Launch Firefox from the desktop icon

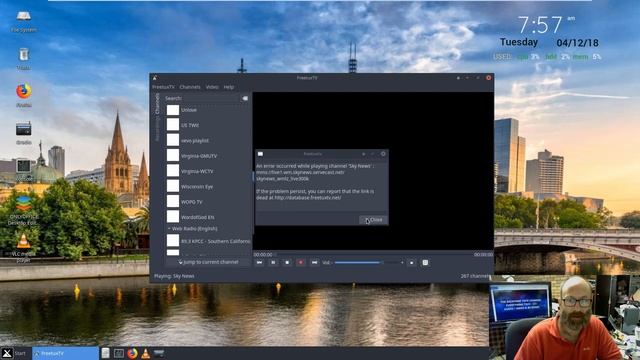24,96
